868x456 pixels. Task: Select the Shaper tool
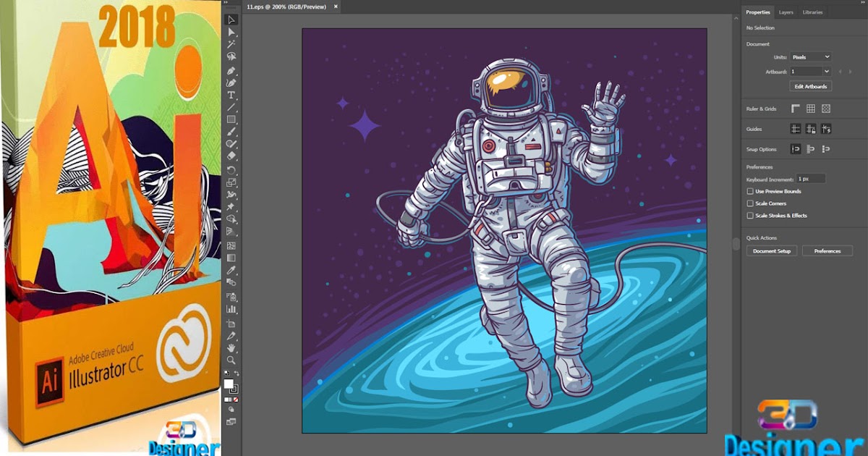tap(231, 143)
